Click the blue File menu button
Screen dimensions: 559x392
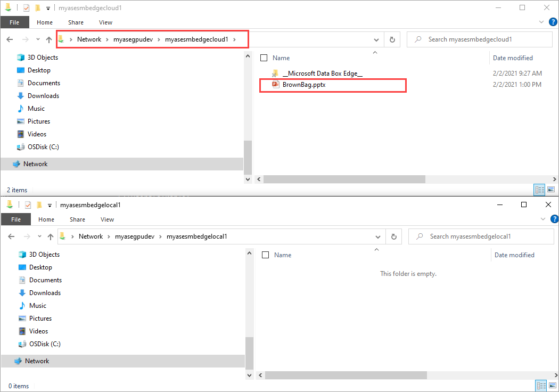click(15, 22)
